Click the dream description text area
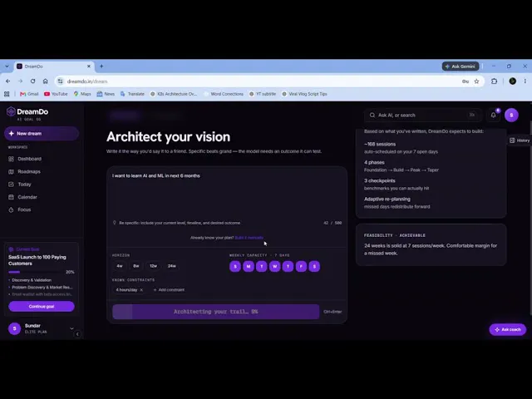Screen dimensions: 532x399 coord(227,195)
